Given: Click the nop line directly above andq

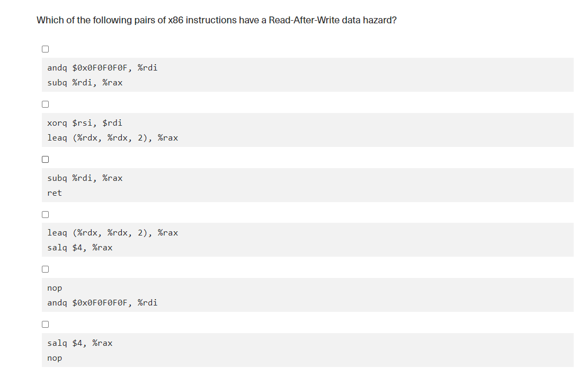Looking at the screenshot, I should coord(55,288).
